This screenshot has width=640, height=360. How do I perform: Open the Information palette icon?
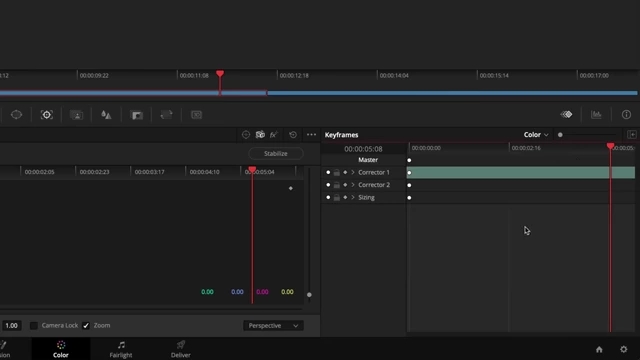tap(626, 115)
